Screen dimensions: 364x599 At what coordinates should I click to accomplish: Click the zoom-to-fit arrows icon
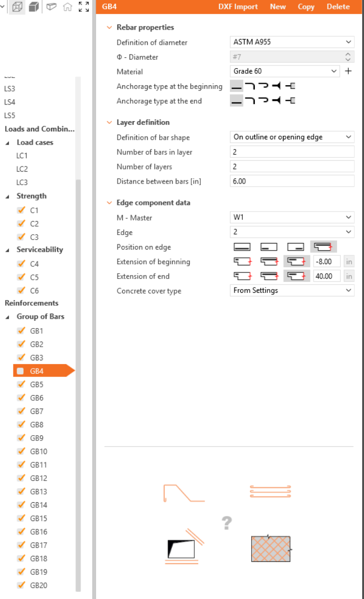point(83,7)
